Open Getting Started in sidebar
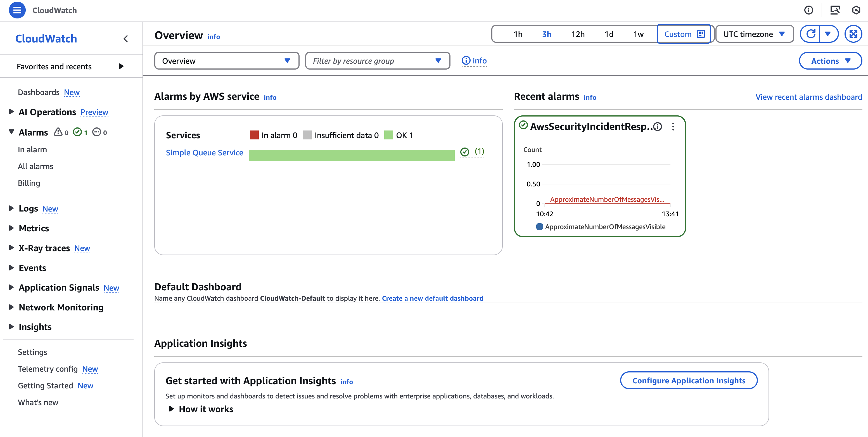This screenshot has width=868, height=437. pyautogui.click(x=46, y=386)
